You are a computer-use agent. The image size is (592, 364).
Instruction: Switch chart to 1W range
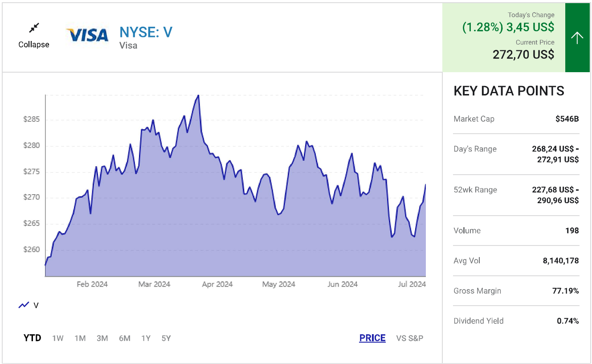click(58, 338)
